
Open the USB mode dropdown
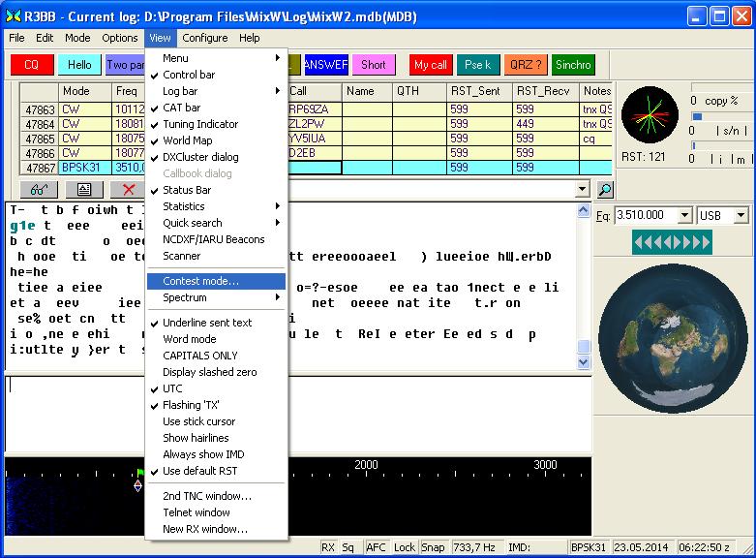point(742,215)
